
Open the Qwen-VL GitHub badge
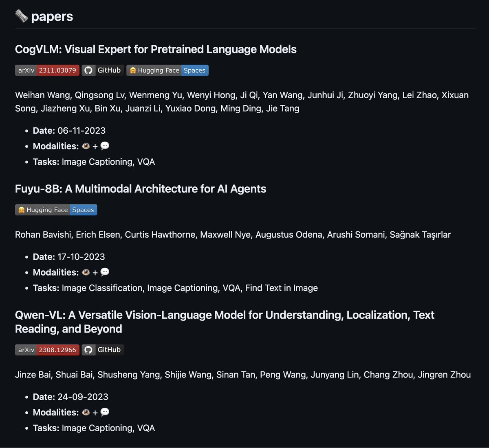[x=103, y=350]
